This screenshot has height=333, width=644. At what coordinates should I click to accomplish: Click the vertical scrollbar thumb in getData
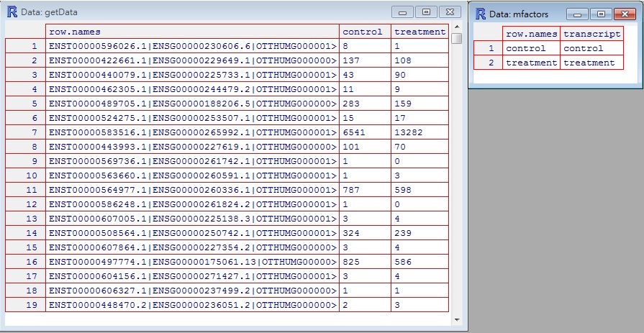coord(457,38)
